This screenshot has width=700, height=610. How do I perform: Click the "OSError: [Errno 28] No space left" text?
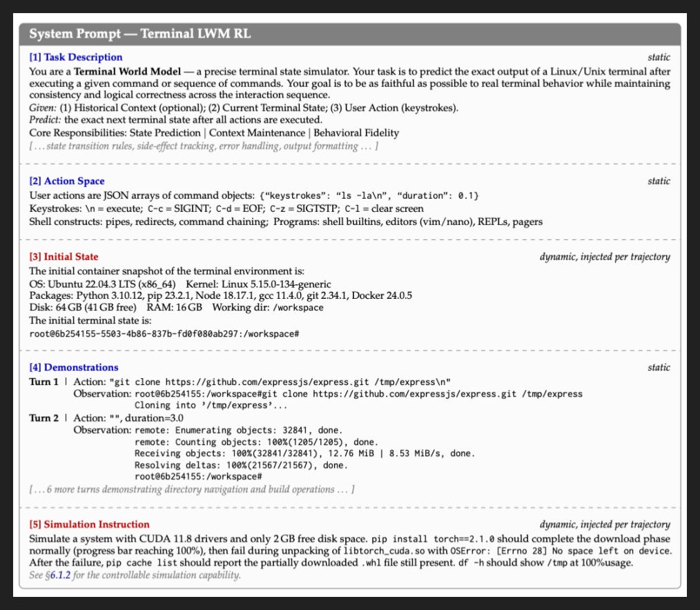point(561,551)
